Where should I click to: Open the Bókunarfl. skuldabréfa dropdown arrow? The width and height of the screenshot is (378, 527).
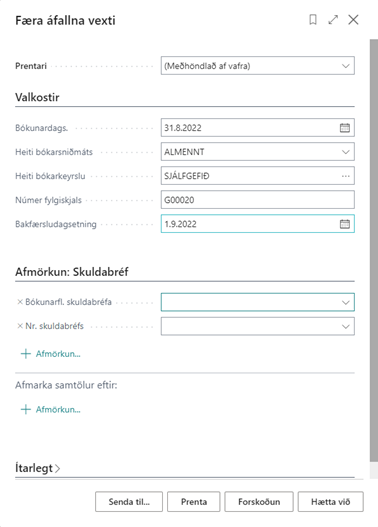[x=345, y=302]
